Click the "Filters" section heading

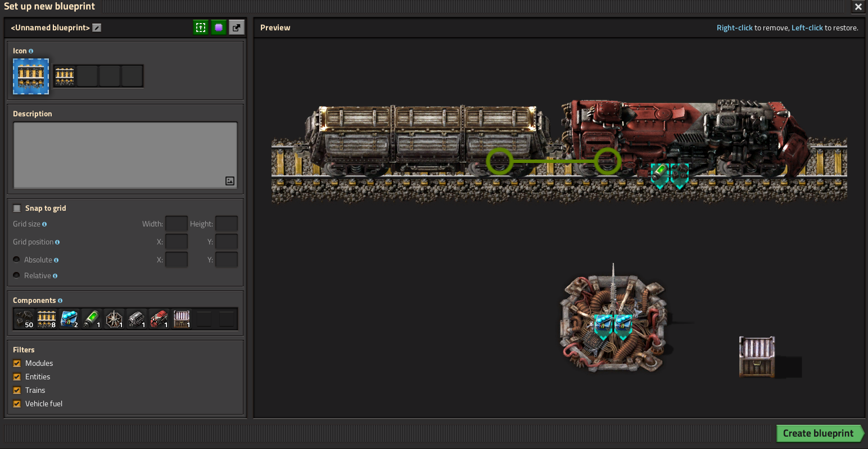pos(24,350)
